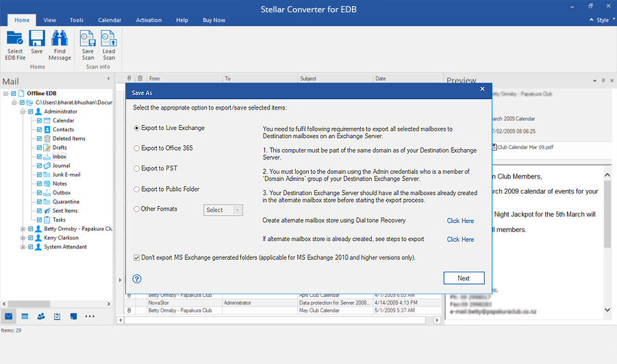Open the Activation ribbon tab

point(149,20)
